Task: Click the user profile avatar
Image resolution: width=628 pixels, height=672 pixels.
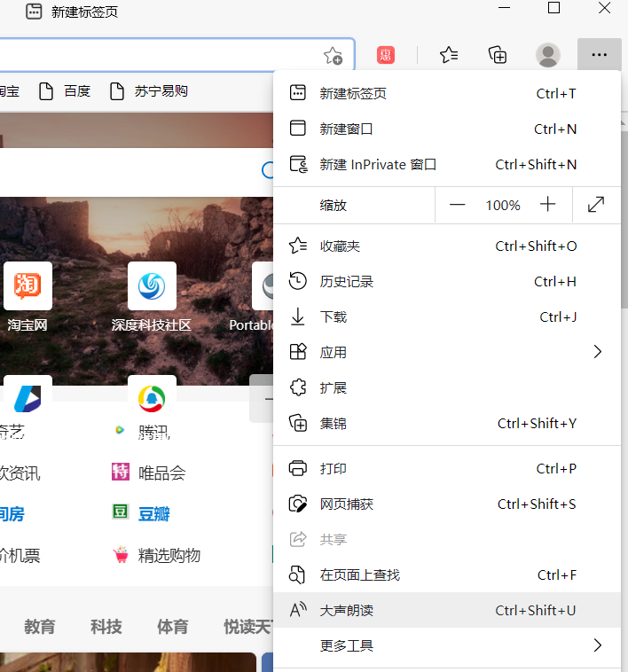Action: 548,55
